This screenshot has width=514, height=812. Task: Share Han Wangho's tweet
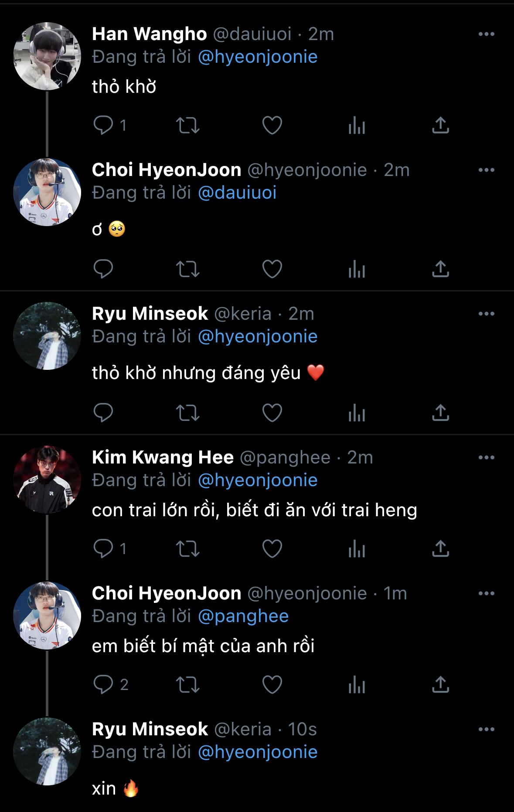[440, 125]
